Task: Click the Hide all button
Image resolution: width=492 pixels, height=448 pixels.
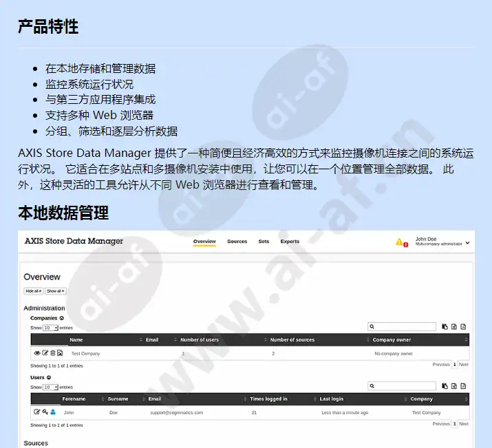Action: (x=34, y=291)
